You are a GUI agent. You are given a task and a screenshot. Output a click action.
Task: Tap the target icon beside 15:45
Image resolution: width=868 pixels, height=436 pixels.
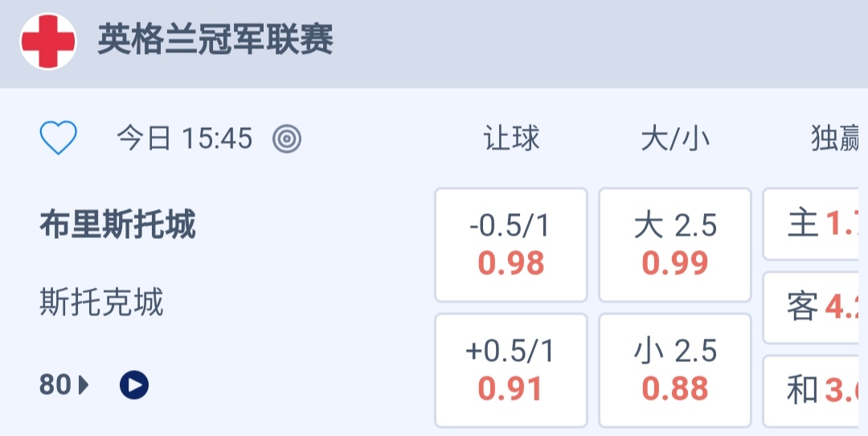(x=287, y=139)
